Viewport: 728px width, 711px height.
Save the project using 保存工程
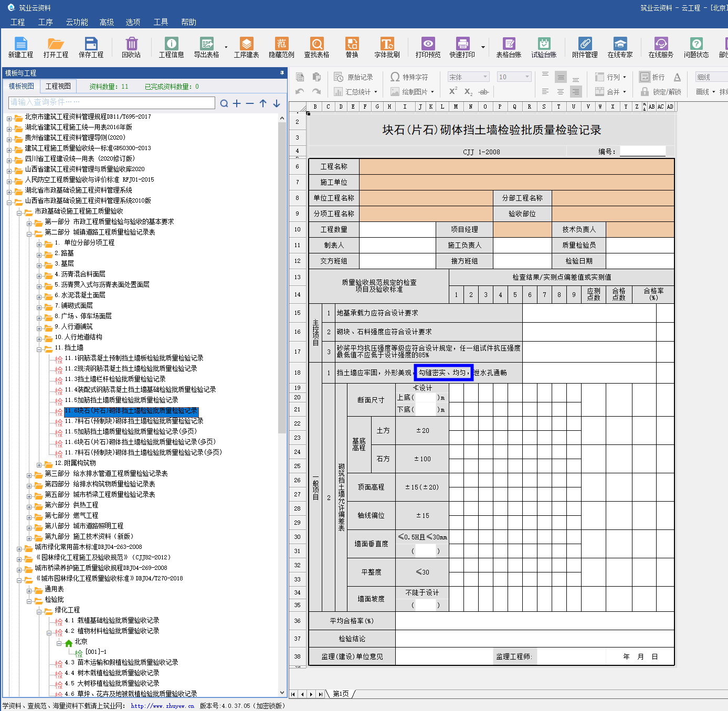(x=91, y=47)
